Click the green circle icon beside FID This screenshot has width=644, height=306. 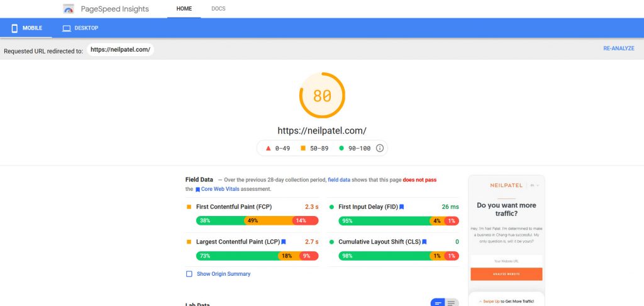pyautogui.click(x=331, y=207)
